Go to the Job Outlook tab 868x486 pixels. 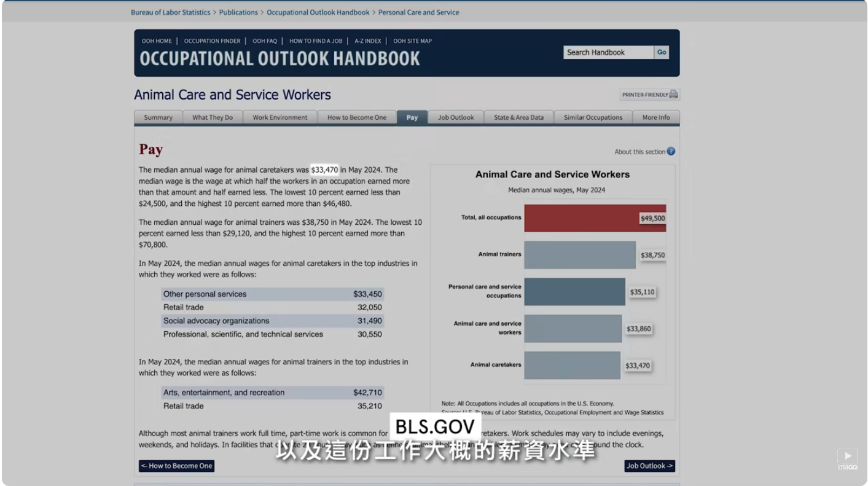(456, 118)
